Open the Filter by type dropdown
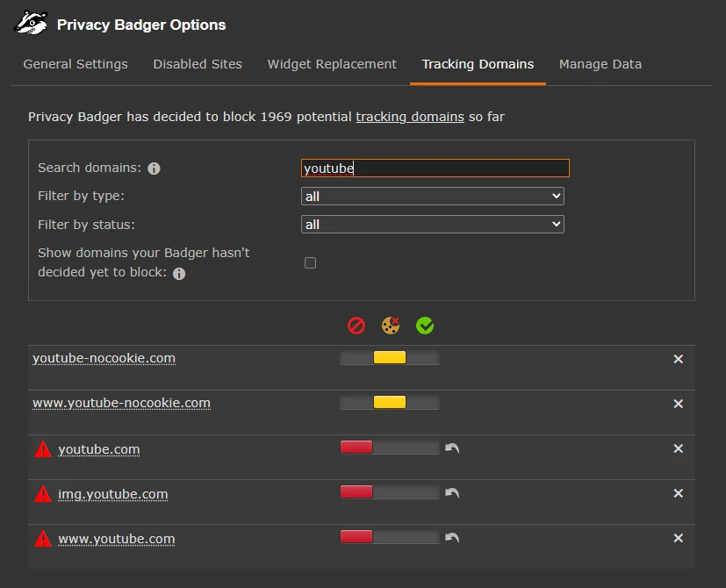 [x=433, y=197]
